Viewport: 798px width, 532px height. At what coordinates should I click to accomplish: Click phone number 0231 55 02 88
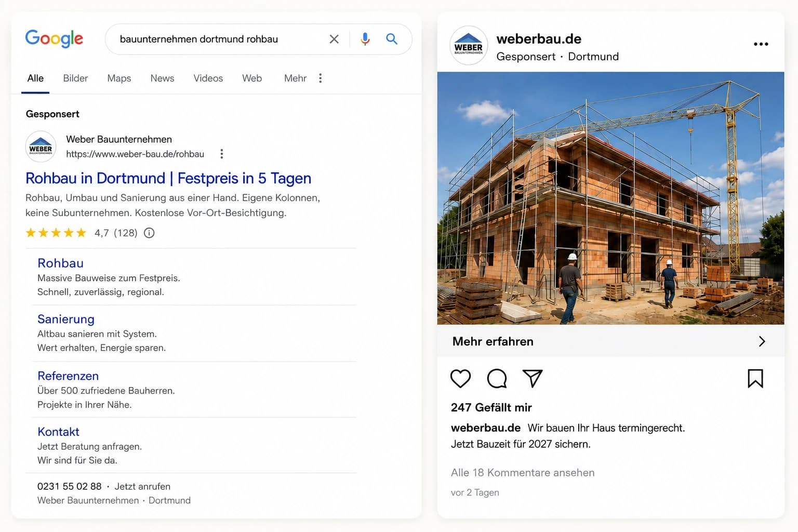tap(69, 486)
